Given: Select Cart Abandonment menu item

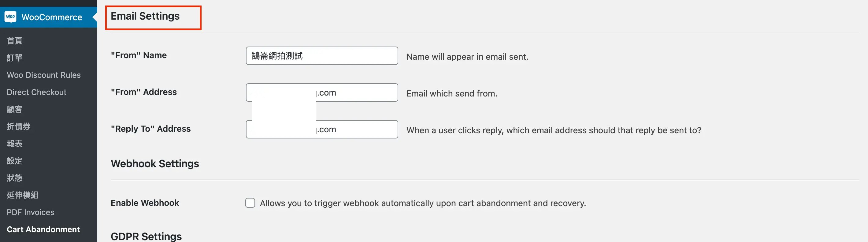Looking at the screenshot, I should [x=43, y=229].
